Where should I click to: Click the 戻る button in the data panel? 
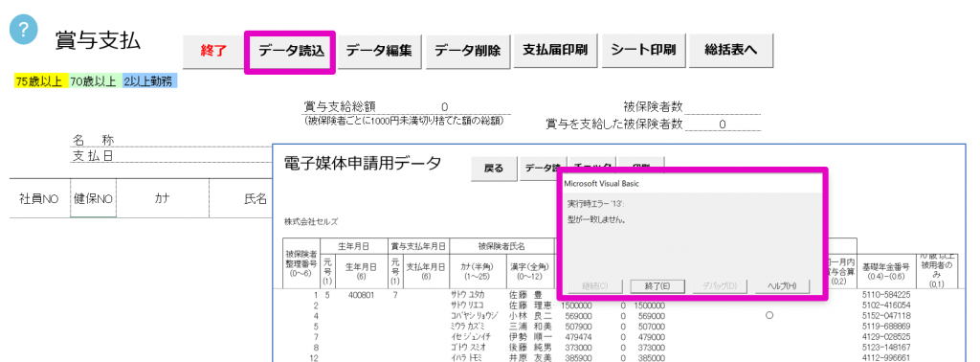click(x=493, y=169)
